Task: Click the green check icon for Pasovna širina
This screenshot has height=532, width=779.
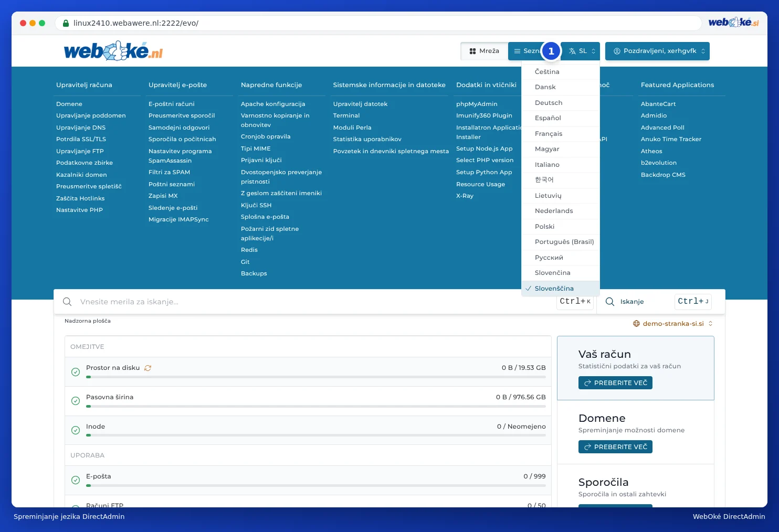Action: (x=76, y=401)
